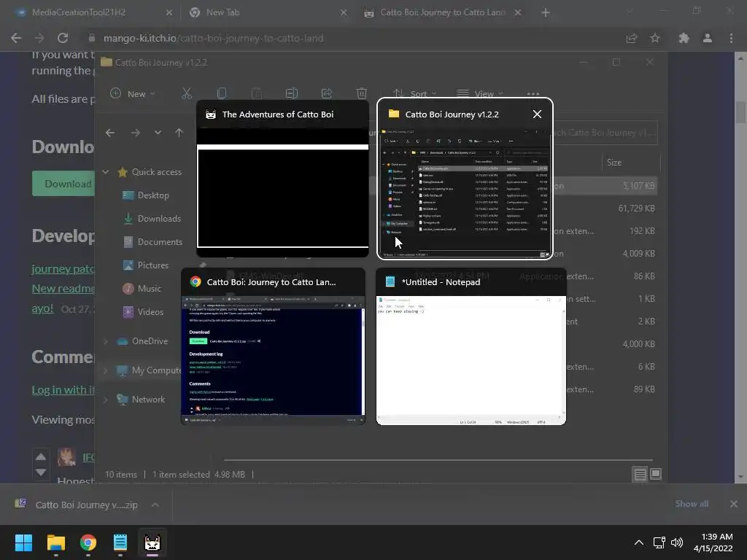Image resolution: width=747 pixels, height=560 pixels.
Task: Expand OneDrive tree node
Action: point(105,341)
